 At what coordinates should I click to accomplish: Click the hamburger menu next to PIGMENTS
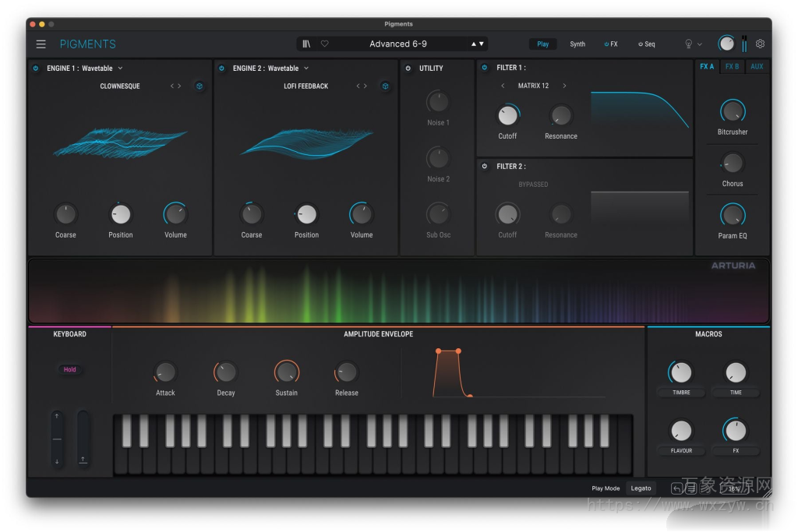[41, 44]
